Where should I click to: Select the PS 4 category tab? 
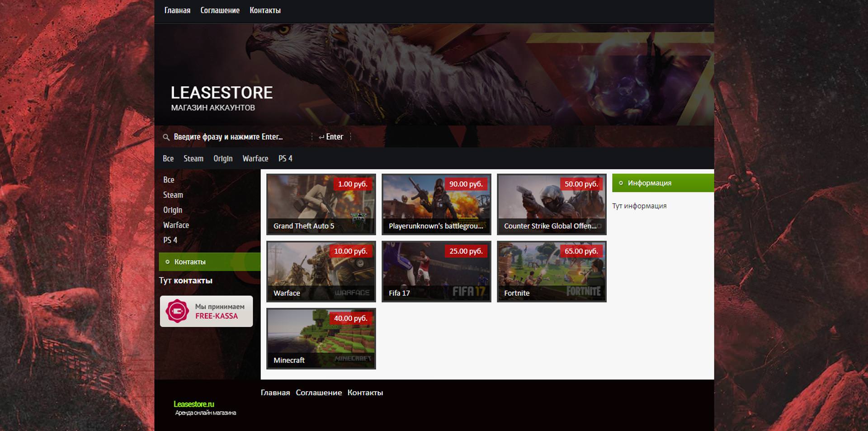click(x=285, y=159)
